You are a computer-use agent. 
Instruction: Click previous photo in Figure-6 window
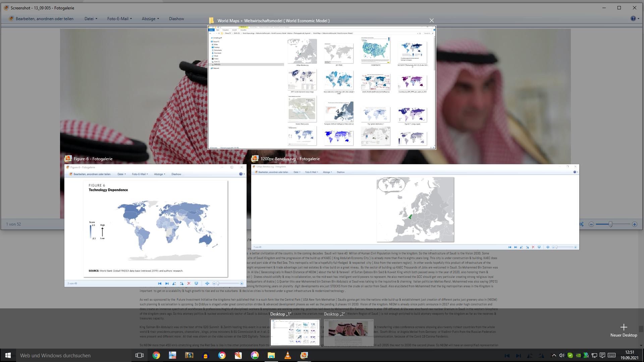(160, 284)
